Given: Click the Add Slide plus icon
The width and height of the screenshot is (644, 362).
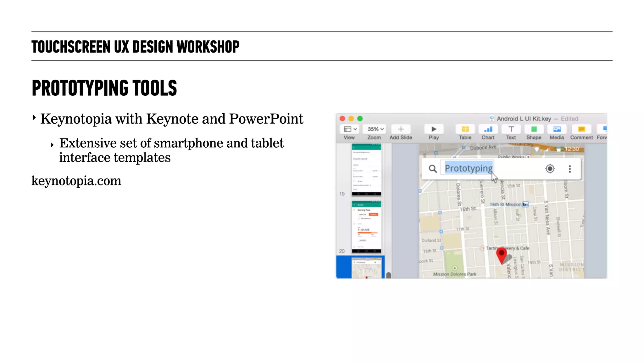Looking at the screenshot, I should pyautogui.click(x=401, y=129).
